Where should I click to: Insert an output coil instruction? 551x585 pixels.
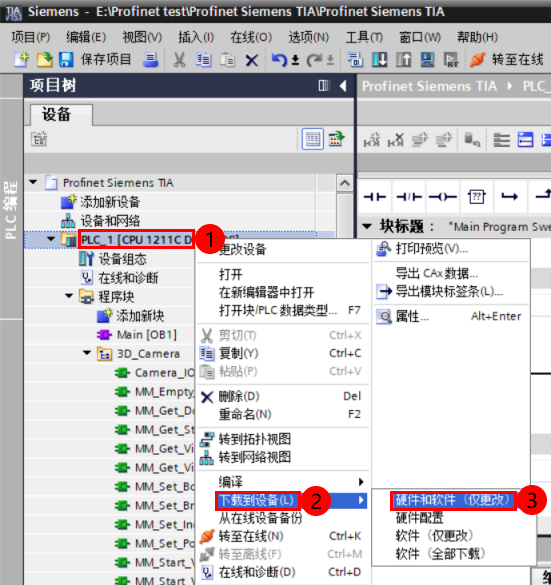click(442, 196)
